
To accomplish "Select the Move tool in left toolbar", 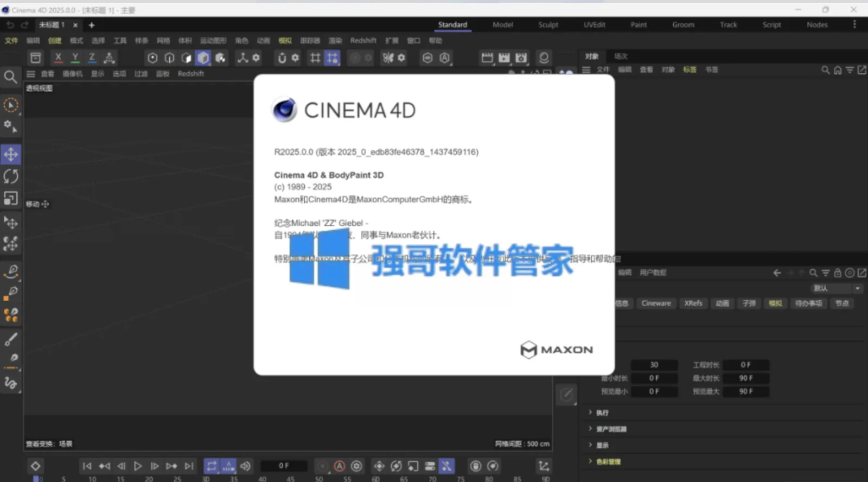I will coord(11,155).
